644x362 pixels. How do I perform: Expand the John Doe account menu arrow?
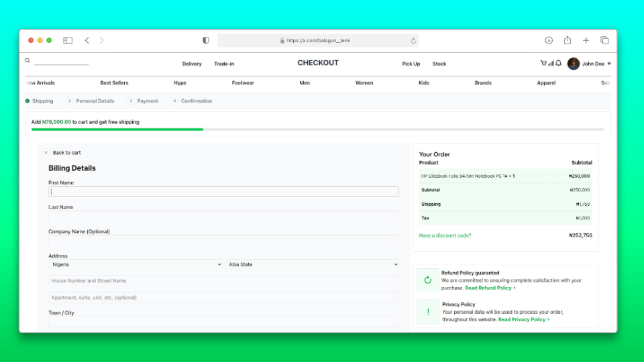coord(609,64)
